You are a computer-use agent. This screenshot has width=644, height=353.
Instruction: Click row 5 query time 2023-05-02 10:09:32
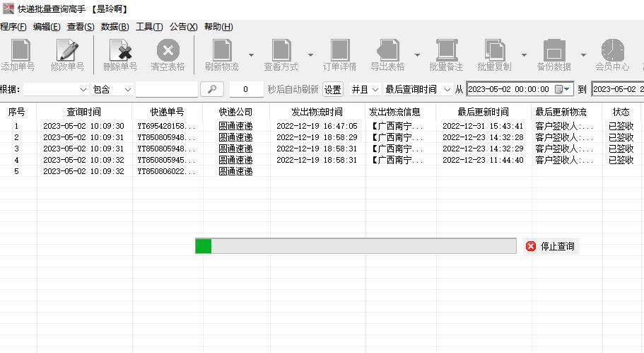pyautogui.click(x=84, y=171)
